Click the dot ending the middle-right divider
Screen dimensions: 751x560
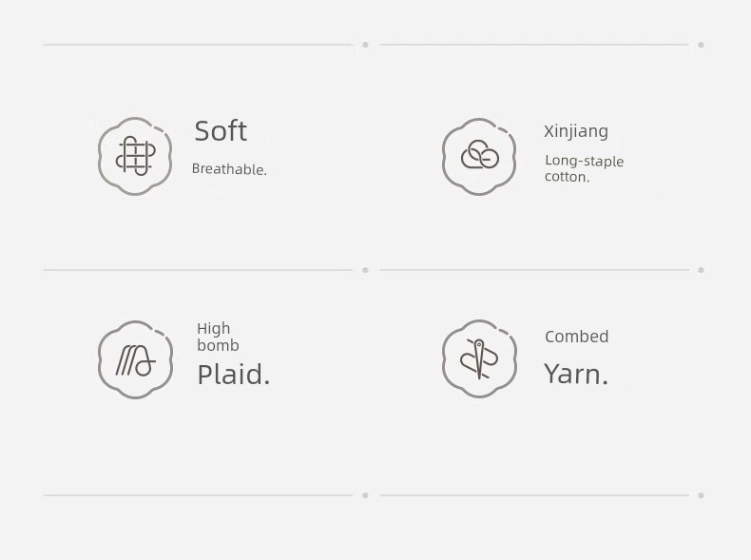pyautogui.click(x=701, y=270)
